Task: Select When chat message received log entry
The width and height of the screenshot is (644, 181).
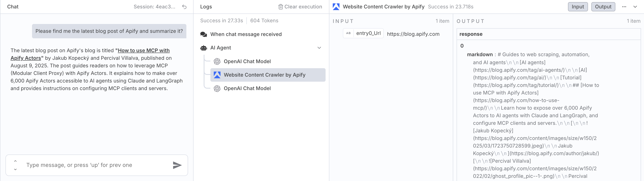Action: [246, 34]
